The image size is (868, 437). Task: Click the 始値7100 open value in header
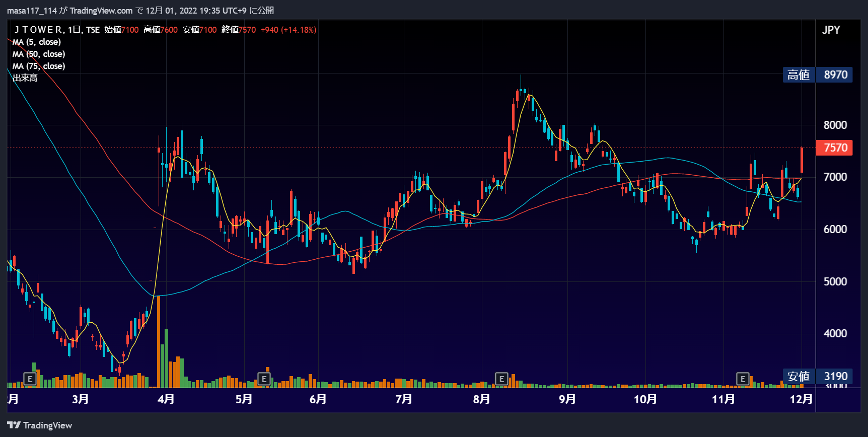coord(121,30)
